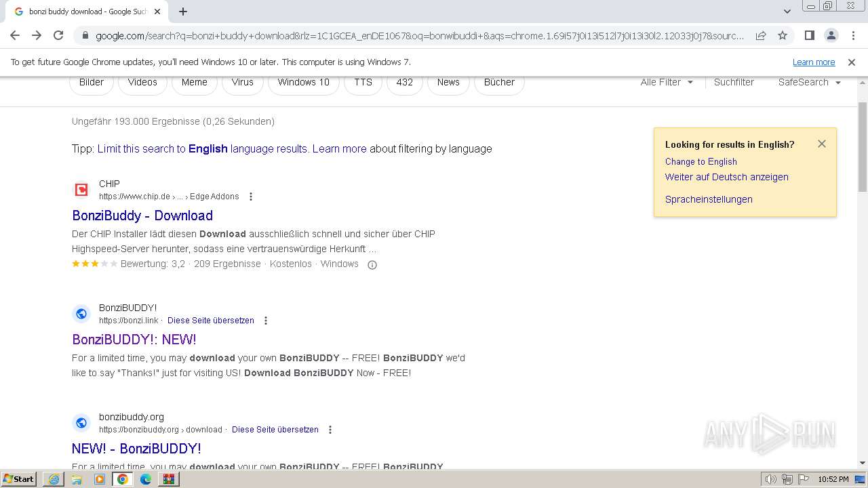This screenshot has height=488, width=868.
Task: Select the News filter chip
Action: [448, 83]
